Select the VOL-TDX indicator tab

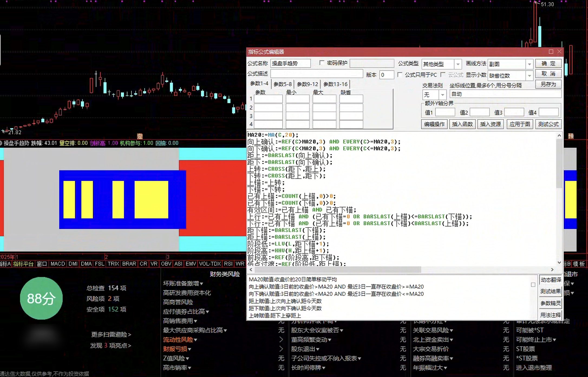pos(210,264)
